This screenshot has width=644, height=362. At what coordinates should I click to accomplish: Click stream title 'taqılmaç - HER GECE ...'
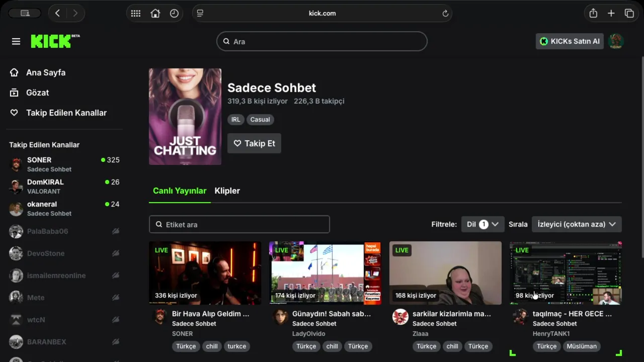tap(572, 314)
